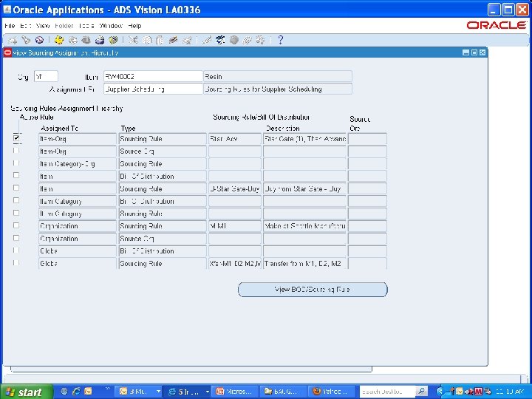
Task: Click the Copy toolbar icon
Action: [x=146, y=40]
